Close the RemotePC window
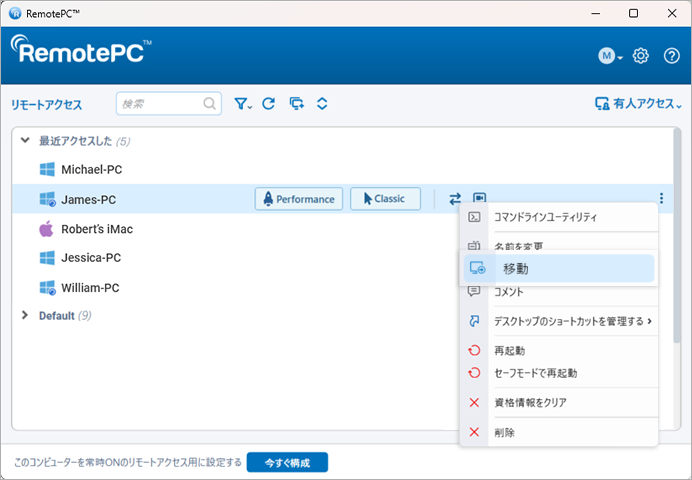Viewport: 692px width, 480px height. [672, 14]
